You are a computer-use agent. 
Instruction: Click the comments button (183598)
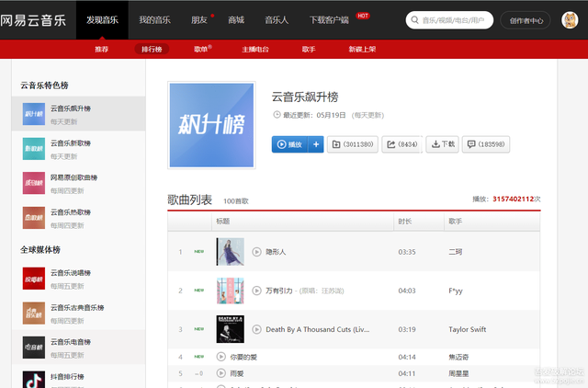click(x=486, y=144)
